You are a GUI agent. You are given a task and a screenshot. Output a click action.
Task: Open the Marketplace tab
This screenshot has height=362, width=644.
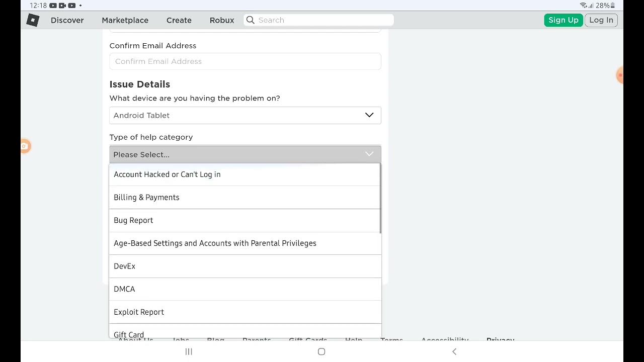(x=125, y=20)
